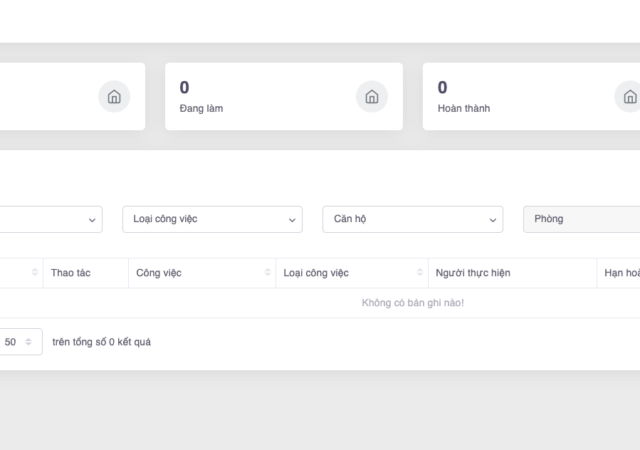The height and width of the screenshot is (450, 640).
Task: Expand the Căn hộ filter dropdown
Action: (412, 219)
